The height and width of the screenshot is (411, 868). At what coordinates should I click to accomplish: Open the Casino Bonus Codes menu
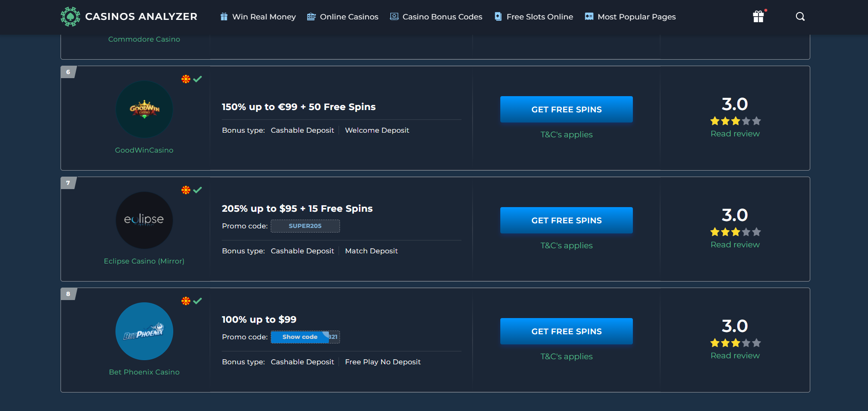click(x=436, y=17)
